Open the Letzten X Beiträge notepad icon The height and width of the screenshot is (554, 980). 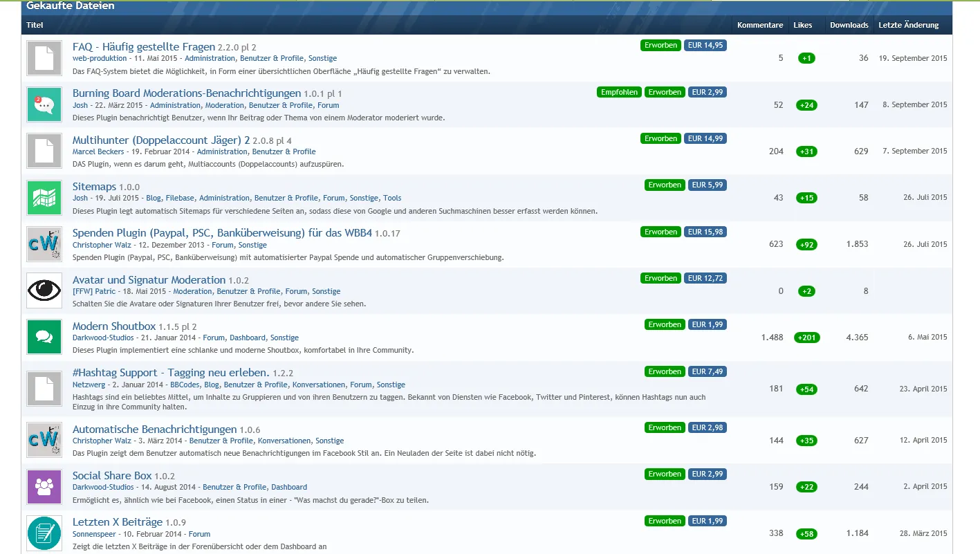tap(44, 533)
